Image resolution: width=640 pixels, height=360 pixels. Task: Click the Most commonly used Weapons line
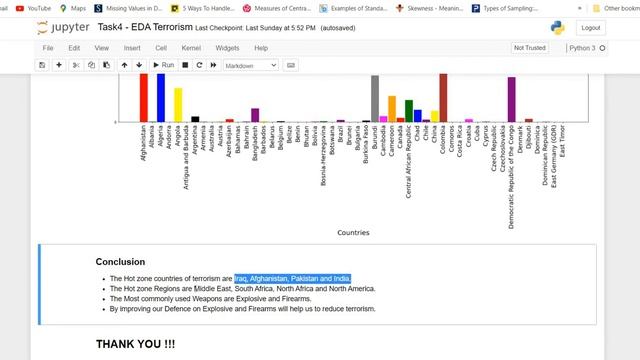[x=211, y=299]
